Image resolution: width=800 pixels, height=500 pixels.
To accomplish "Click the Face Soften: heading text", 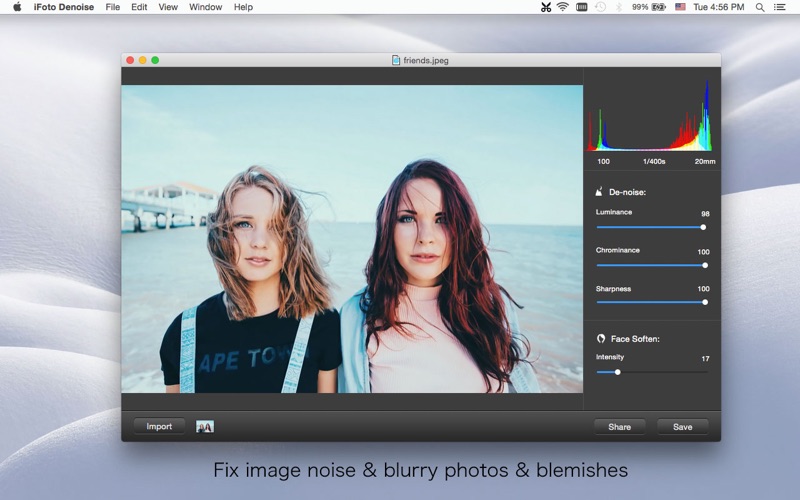I will tap(635, 339).
